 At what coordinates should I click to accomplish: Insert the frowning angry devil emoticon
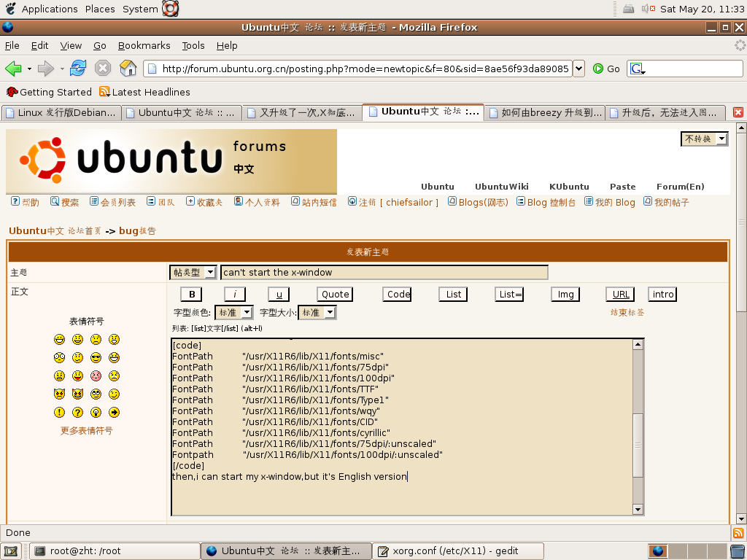(x=60, y=394)
